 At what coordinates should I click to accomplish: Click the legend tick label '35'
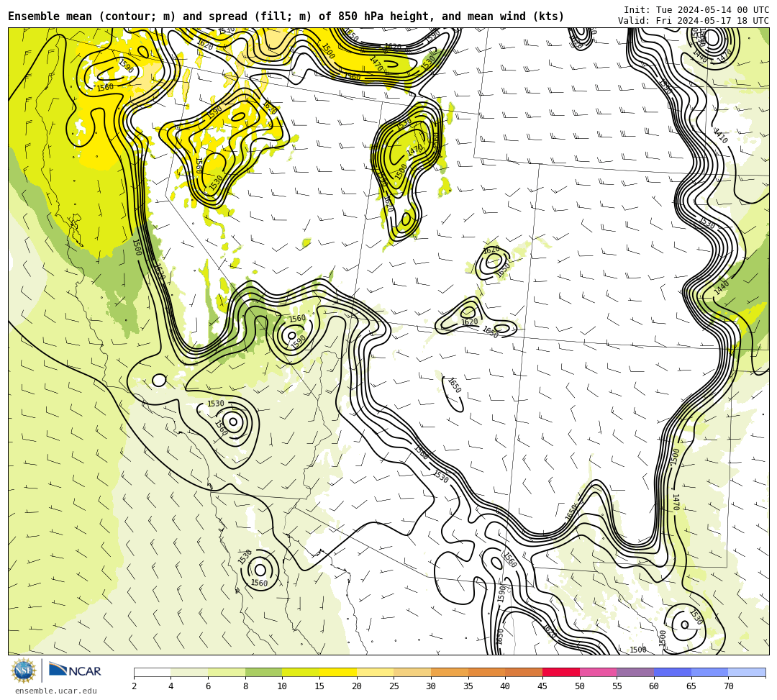click(x=468, y=686)
